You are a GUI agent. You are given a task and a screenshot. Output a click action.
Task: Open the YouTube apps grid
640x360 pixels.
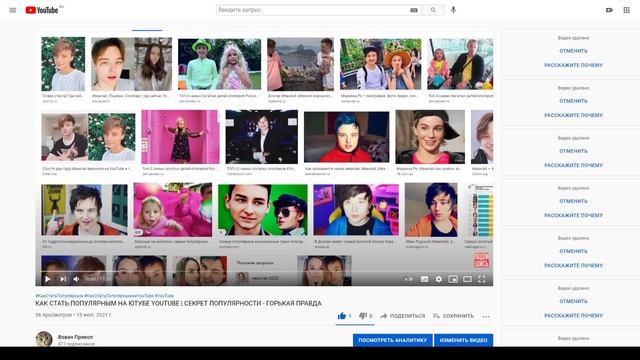[x=627, y=10]
